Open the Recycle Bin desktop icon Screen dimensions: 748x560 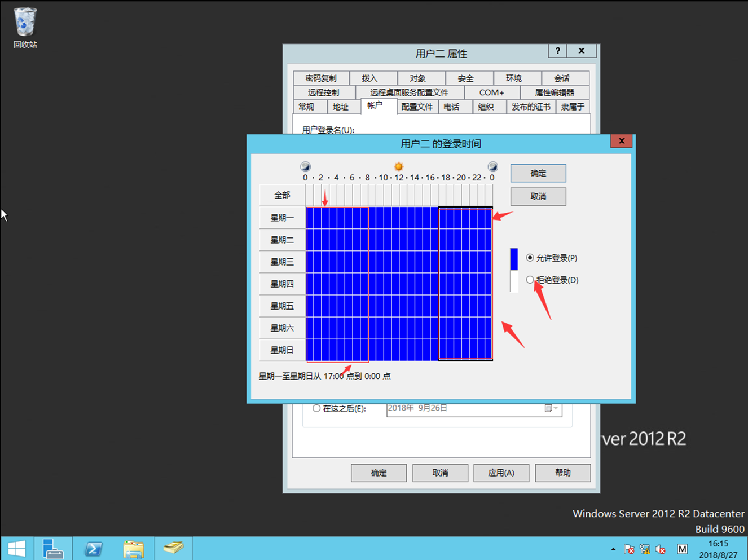click(x=25, y=28)
